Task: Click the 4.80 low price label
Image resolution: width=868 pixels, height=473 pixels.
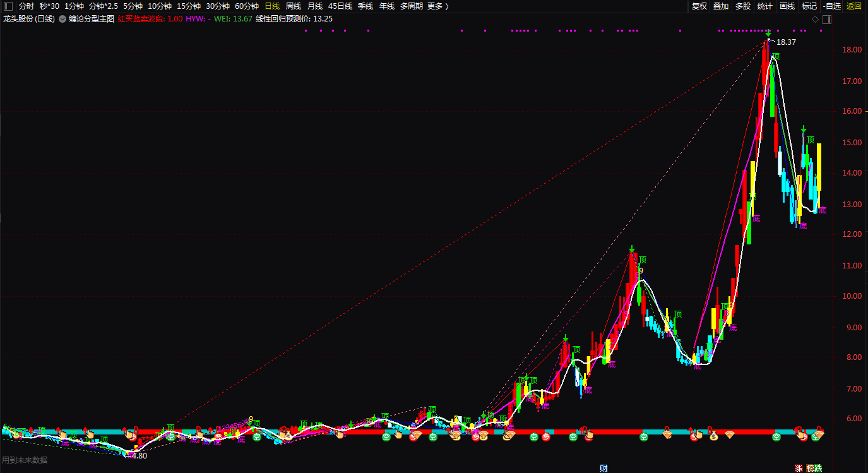Action: point(139,455)
